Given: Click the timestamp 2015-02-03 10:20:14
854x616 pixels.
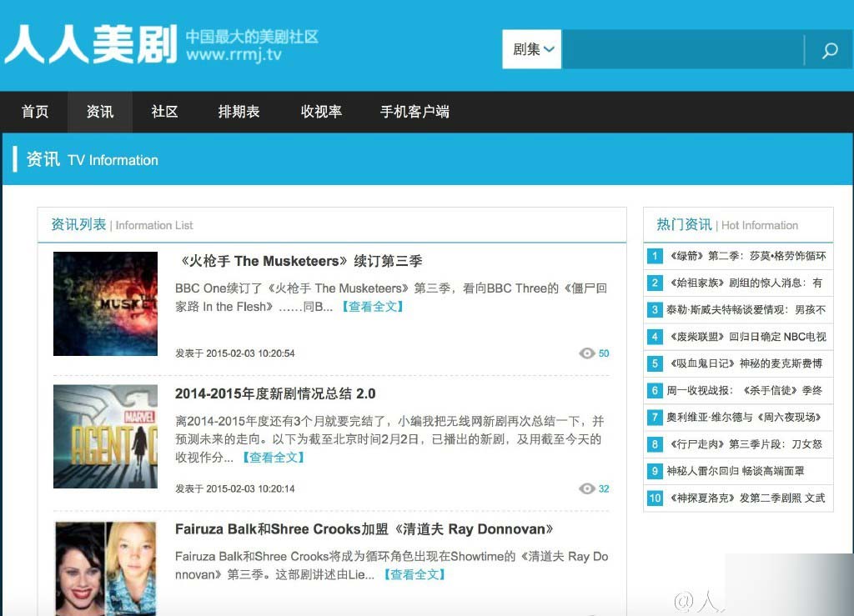Looking at the screenshot, I should coord(250,488).
